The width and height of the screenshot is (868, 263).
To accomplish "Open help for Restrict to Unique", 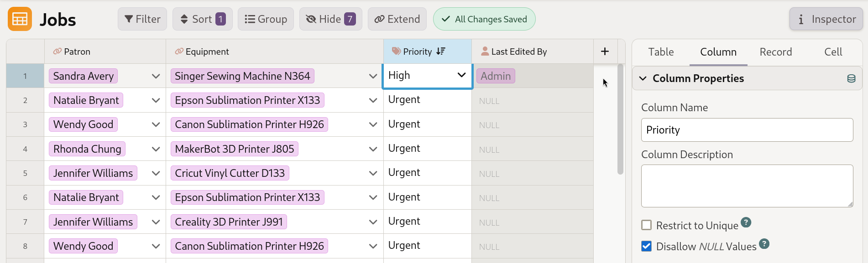I will click(746, 223).
